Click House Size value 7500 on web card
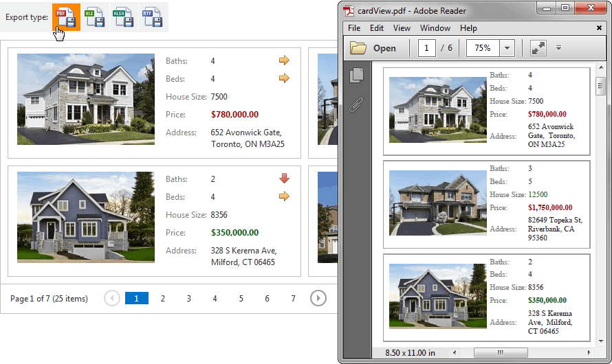This screenshot has width=612, height=364. pos(219,97)
